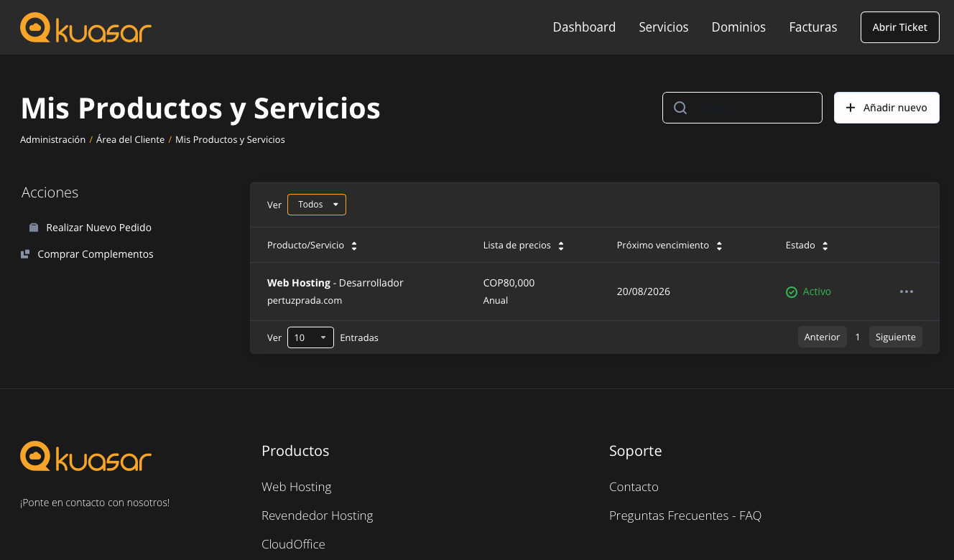Open the actions ellipsis for pertuzprada.com
Viewport: 954px width, 560px height.
click(x=906, y=291)
